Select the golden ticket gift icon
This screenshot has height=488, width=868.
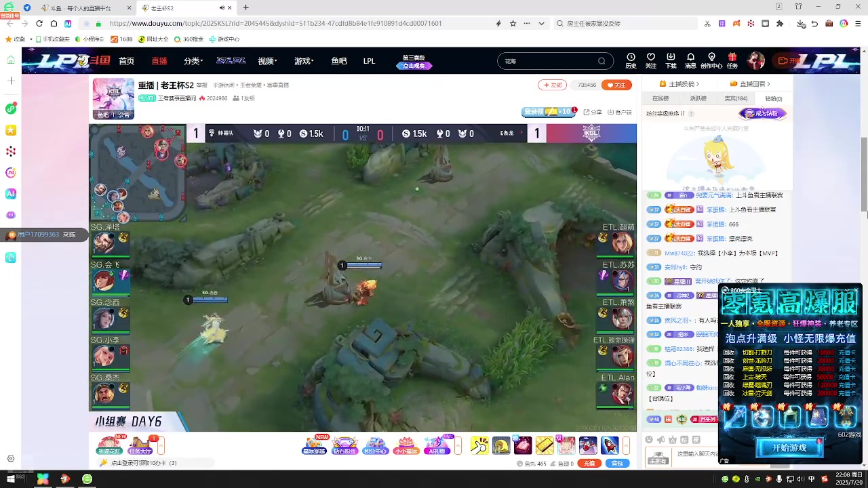coord(545,445)
